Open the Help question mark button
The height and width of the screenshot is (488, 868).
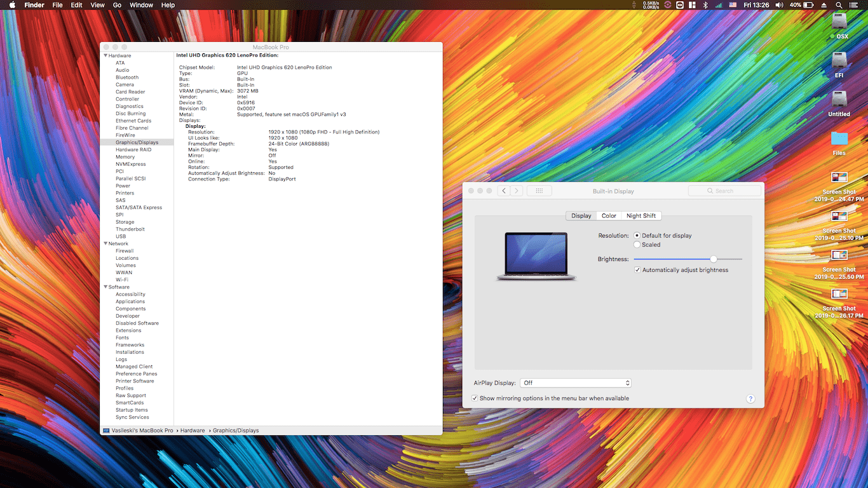pyautogui.click(x=750, y=399)
